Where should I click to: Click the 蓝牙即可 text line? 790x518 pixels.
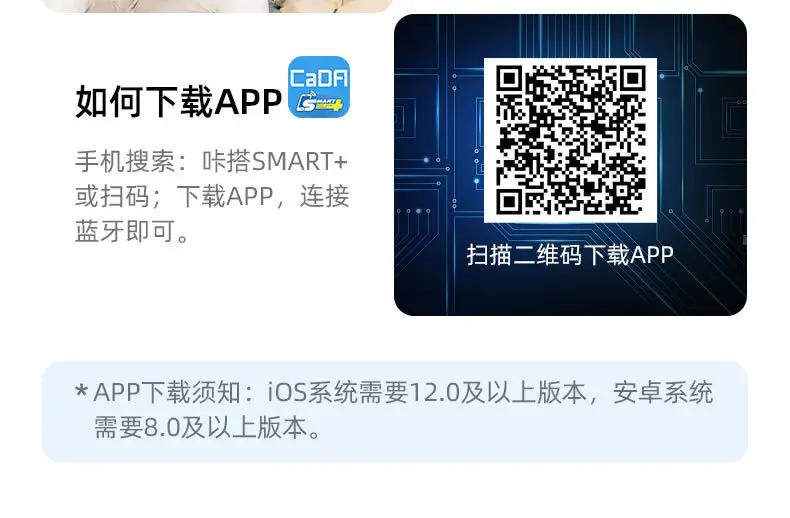[132, 231]
